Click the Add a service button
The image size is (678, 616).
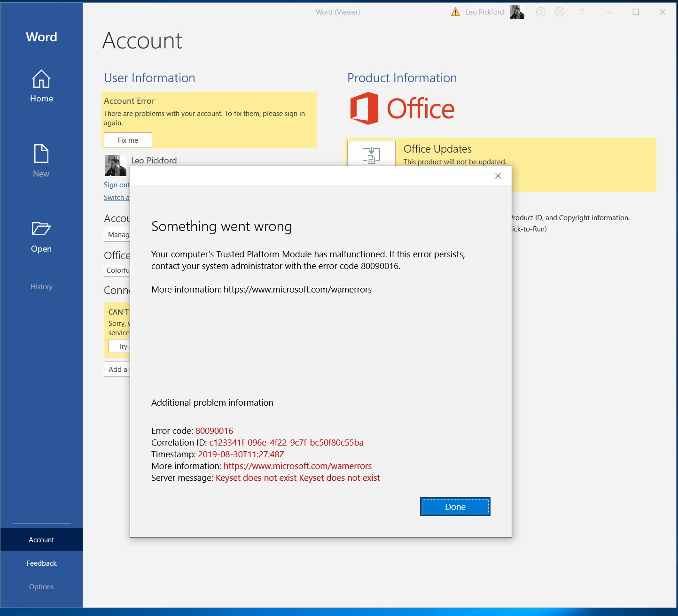pyautogui.click(x=117, y=369)
